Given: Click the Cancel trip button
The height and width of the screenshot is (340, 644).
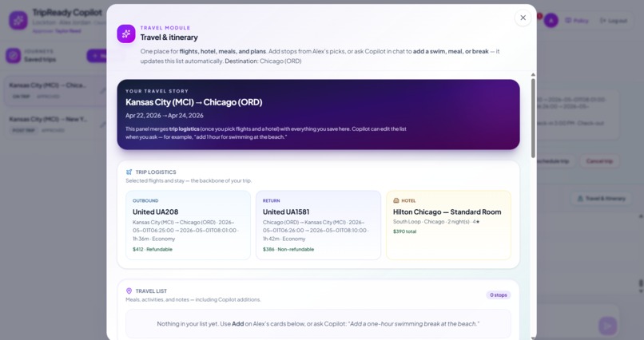Looking at the screenshot, I should (x=599, y=161).
